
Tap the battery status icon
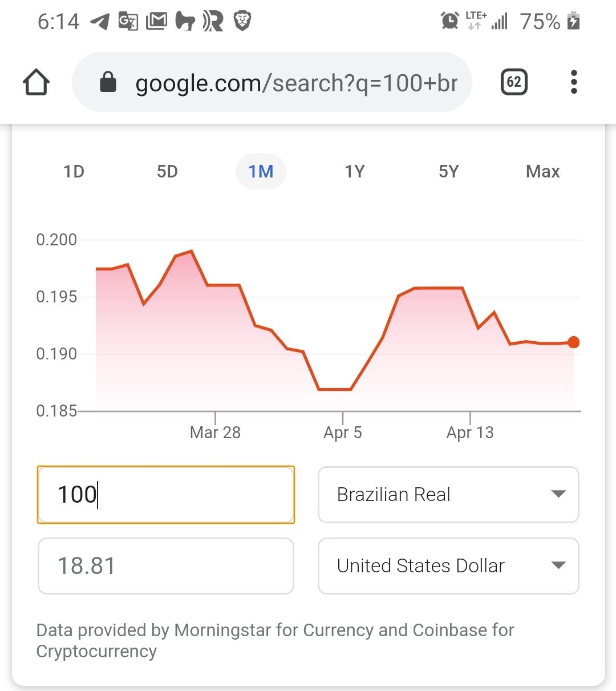(x=574, y=21)
